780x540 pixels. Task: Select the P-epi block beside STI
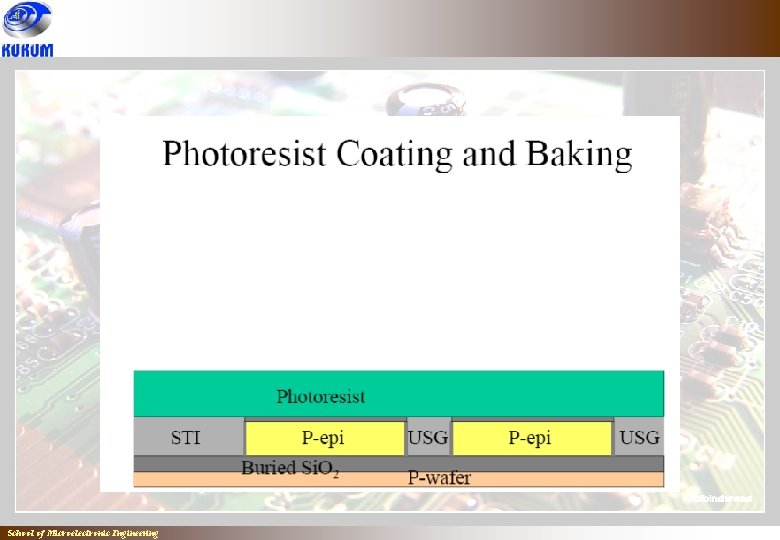[x=325, y=438]
